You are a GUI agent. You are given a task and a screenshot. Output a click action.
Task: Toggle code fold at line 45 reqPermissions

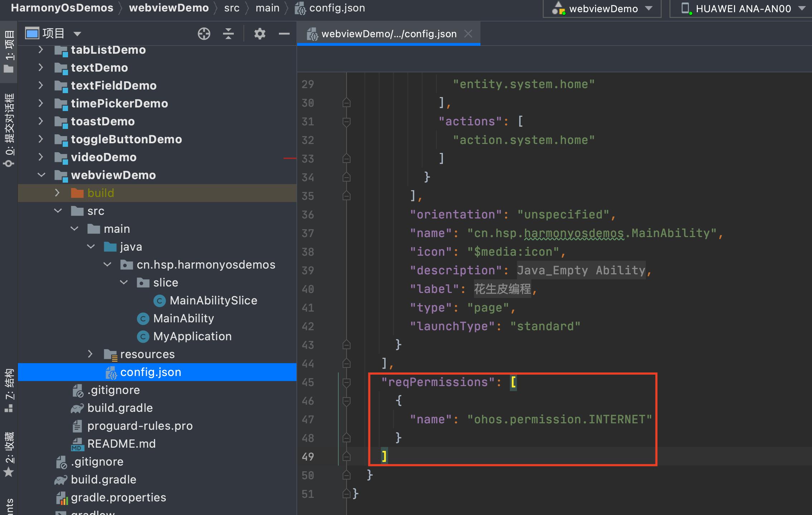346,382
